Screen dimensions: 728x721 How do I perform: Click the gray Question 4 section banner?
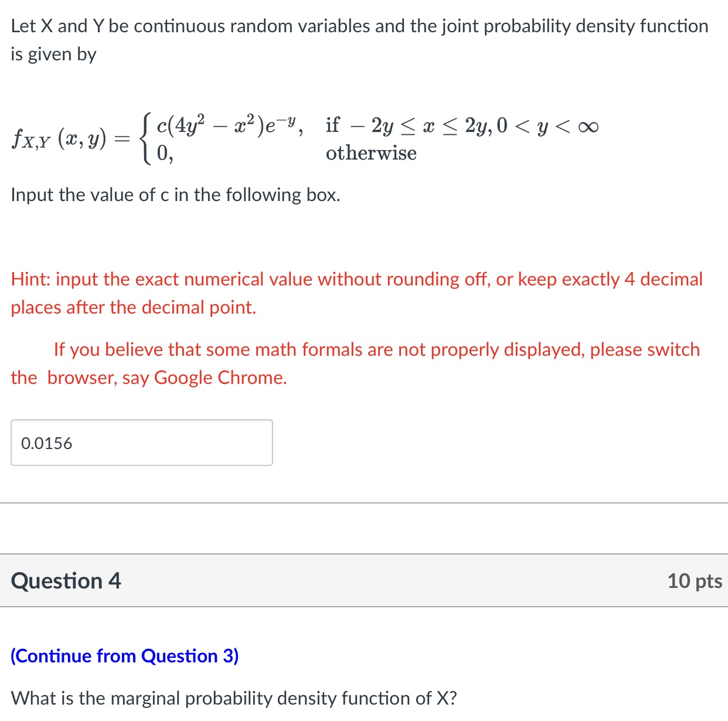363,581
